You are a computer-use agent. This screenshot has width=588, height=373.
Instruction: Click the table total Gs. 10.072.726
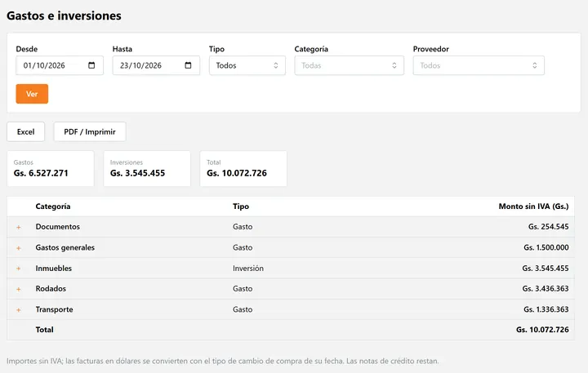pos(542,330)
